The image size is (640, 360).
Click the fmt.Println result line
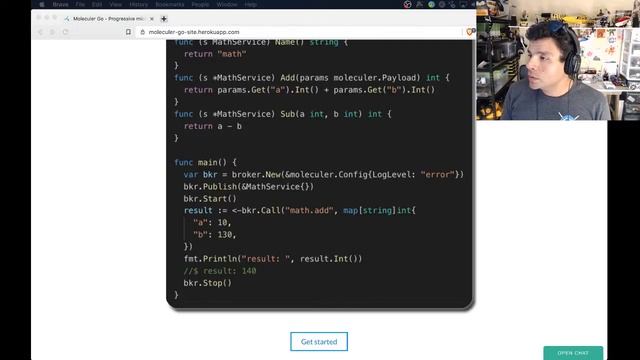click(273, 259)
